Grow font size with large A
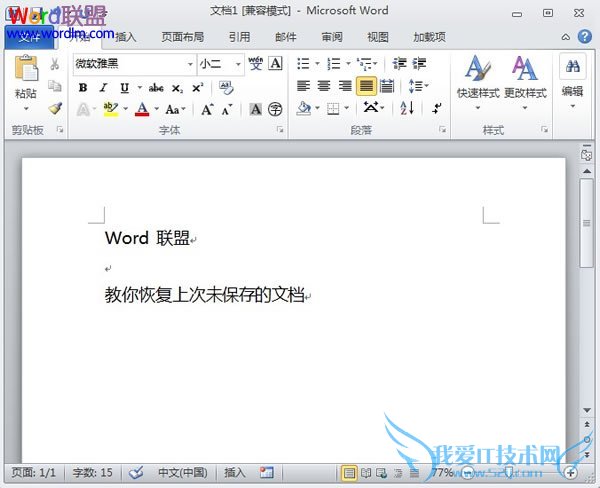Screen dimensions: 600x488 [207, 110]
